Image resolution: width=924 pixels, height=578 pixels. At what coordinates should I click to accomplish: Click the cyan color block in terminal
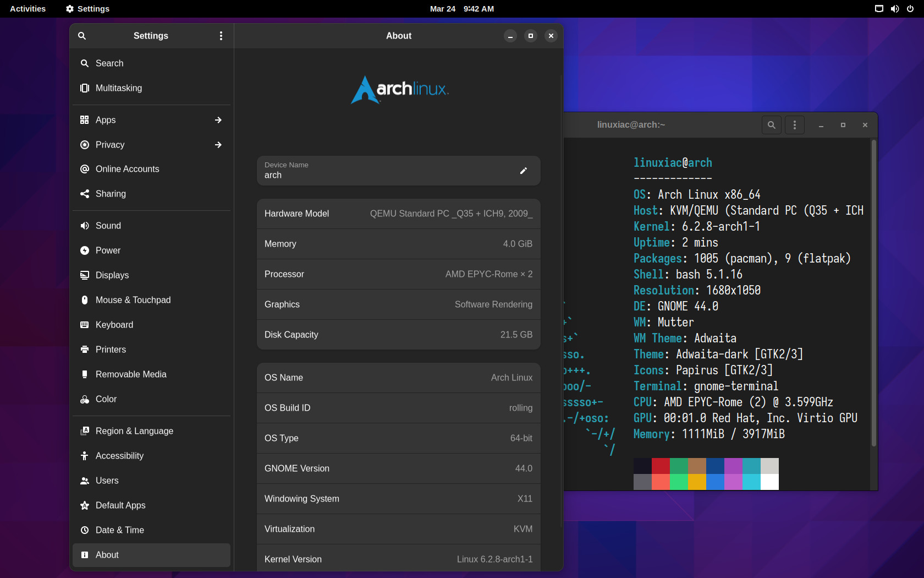751,482
